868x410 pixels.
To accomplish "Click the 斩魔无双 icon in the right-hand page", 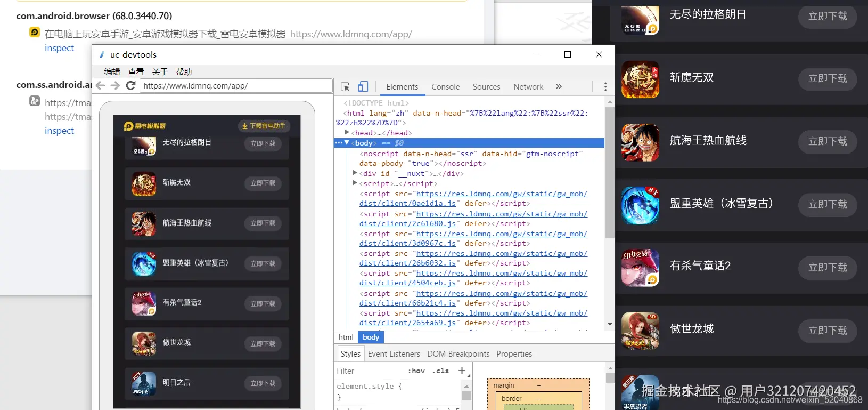I will (x=640, y=79).
